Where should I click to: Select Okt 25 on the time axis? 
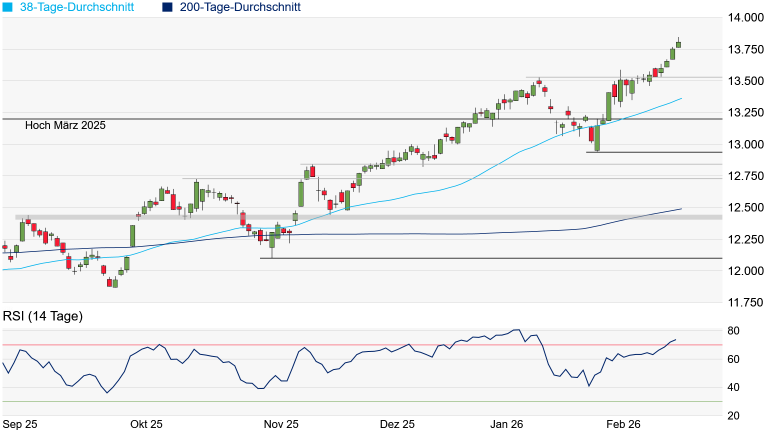coord(146,424)
